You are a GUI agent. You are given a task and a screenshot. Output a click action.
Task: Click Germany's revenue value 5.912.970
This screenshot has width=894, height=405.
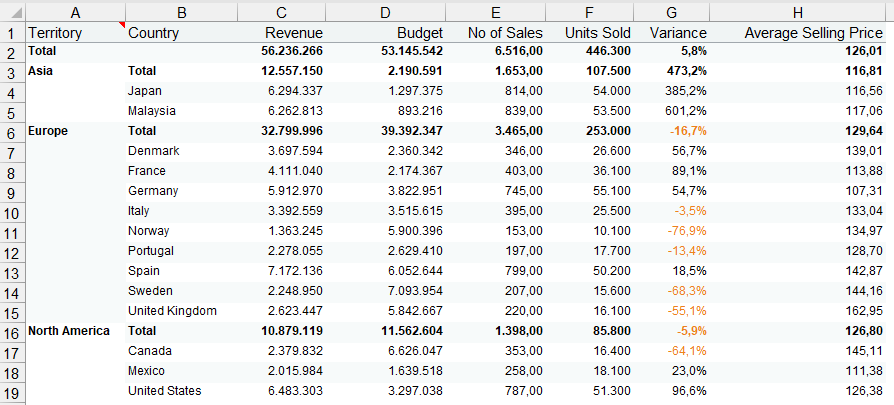282,191
